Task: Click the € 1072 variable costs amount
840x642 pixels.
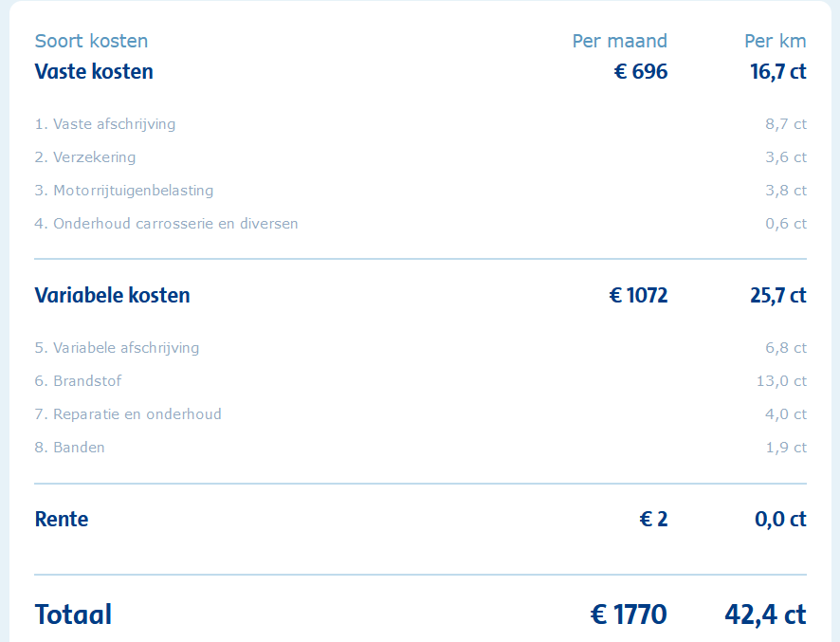Action: click(638, 295)
